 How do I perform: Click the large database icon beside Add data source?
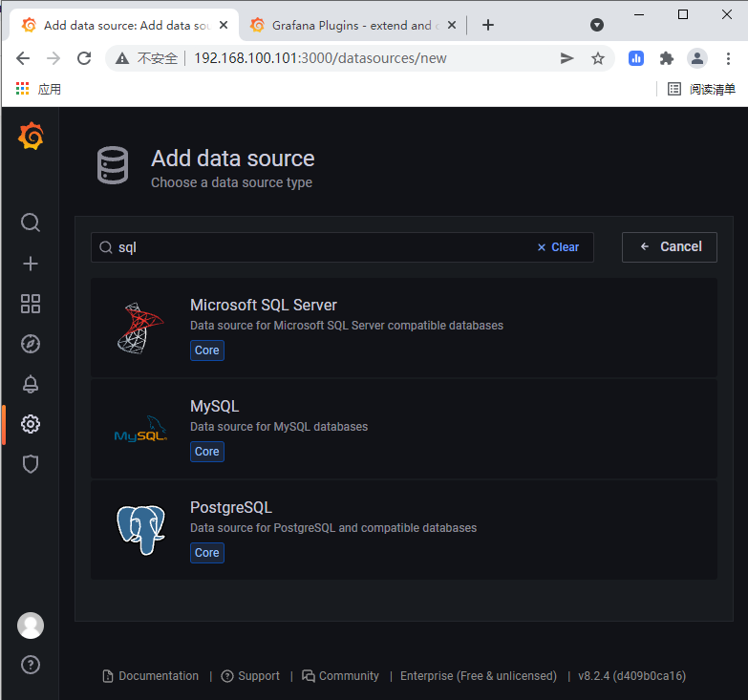pyautogui.click(x=113, y=165)
